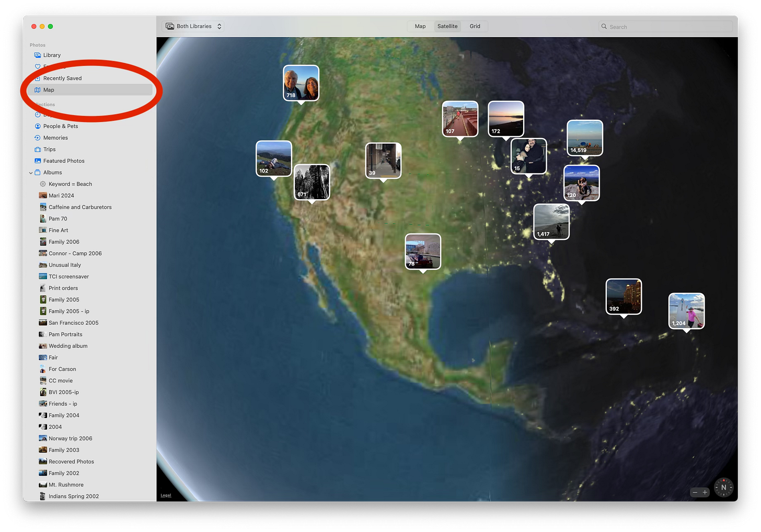761x532 pixels.
Task: Open the 39 photos map cluster
Action: 384,161
